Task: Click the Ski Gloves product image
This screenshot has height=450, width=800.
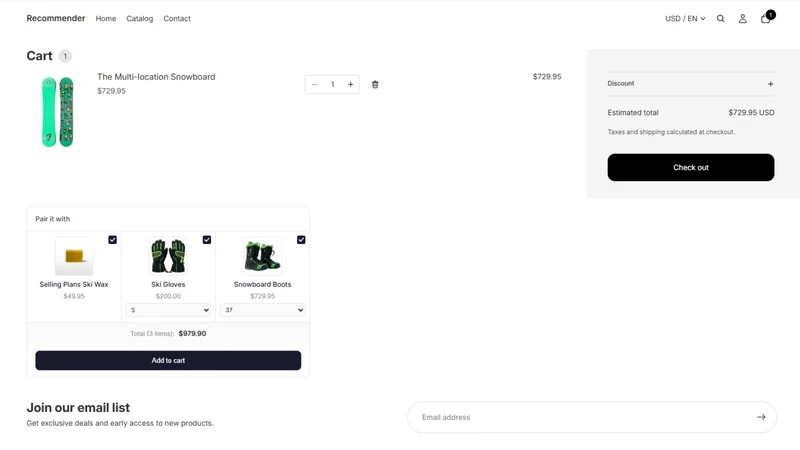Action: pos(168,256)
